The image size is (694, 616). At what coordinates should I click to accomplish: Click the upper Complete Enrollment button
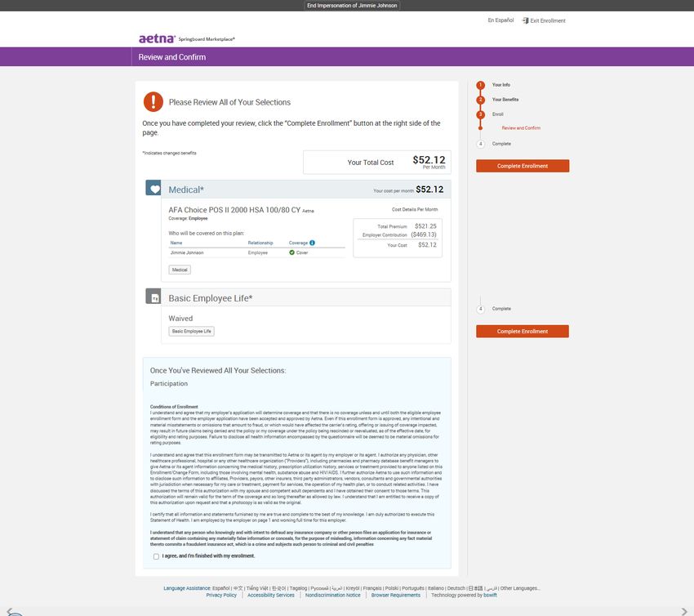coord(523,166)
